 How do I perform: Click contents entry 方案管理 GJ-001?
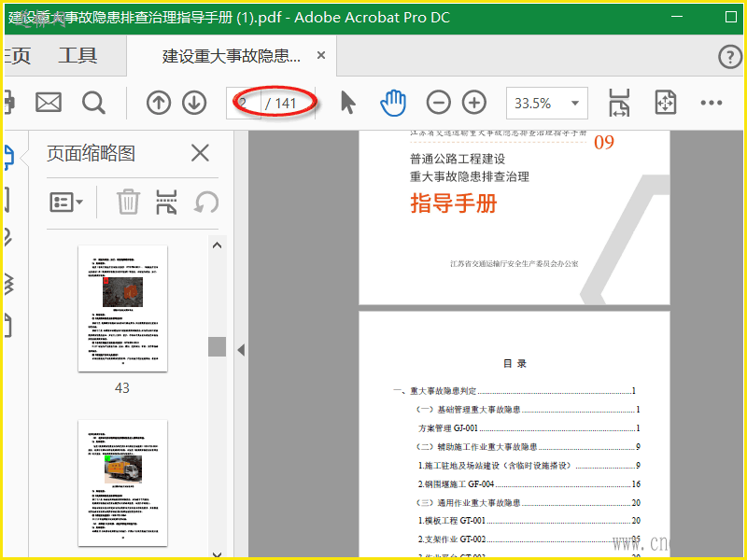529,428
